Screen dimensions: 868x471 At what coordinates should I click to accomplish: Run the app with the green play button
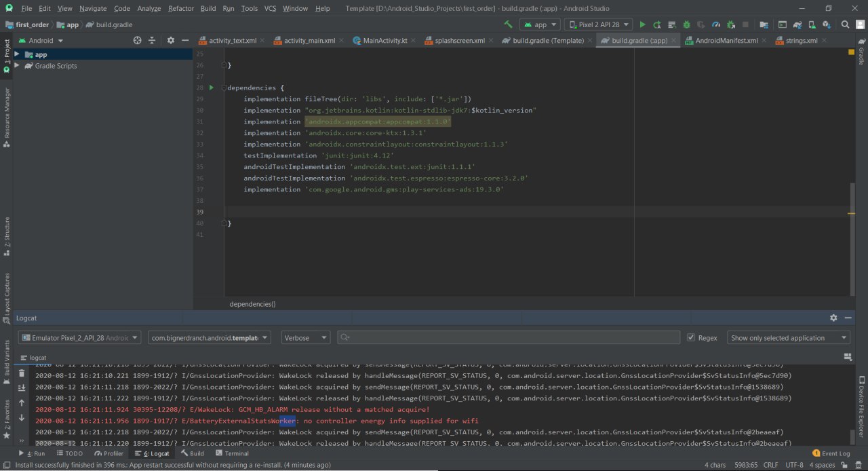pyautogui.click(x=643, y=24)
